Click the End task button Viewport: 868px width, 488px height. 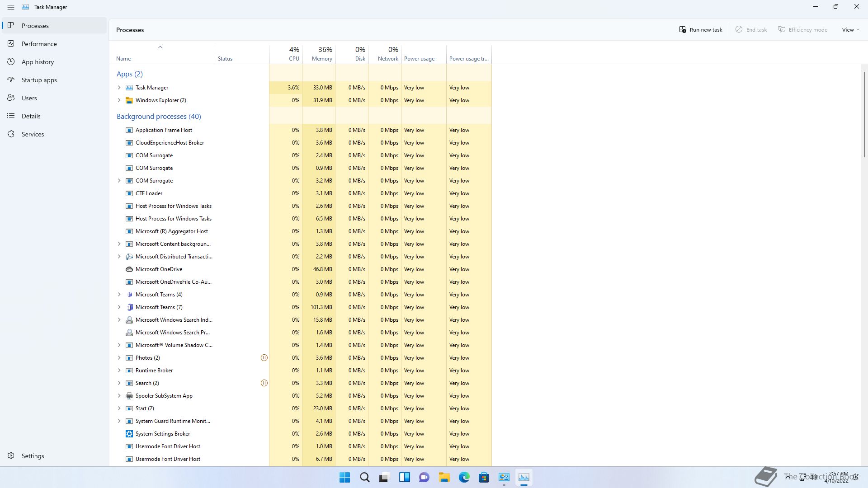point(751,30)
